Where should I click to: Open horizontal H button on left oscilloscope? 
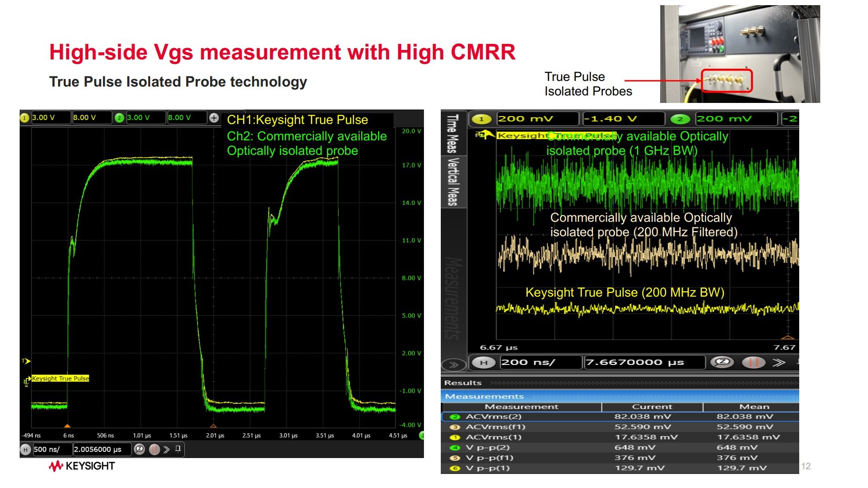pyautogui.click(x=26, y=450)
